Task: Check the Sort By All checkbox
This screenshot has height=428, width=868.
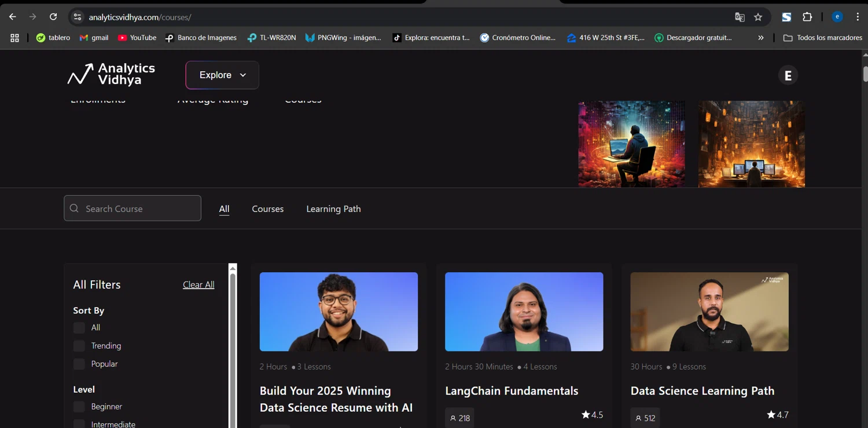Action: click(79, 328)
